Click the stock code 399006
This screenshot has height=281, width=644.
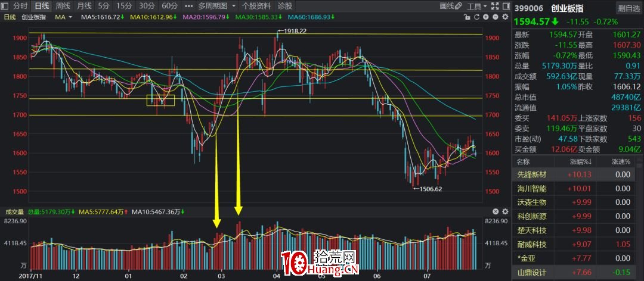click(x=528, y=8)
